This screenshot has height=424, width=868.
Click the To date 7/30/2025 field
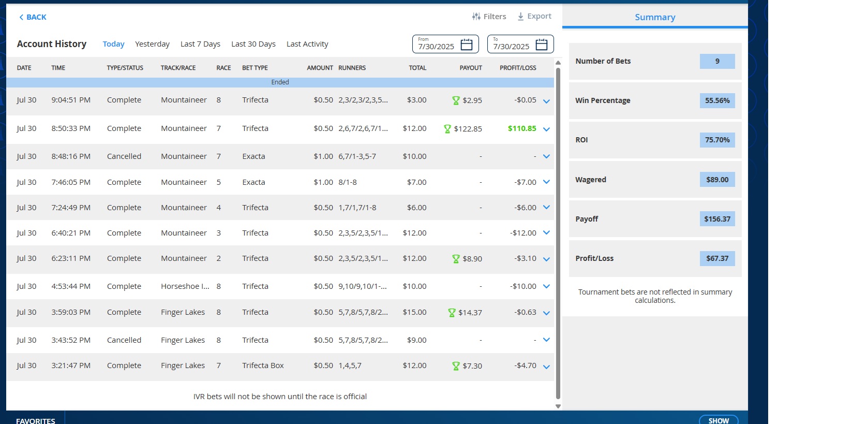point(520,44)
